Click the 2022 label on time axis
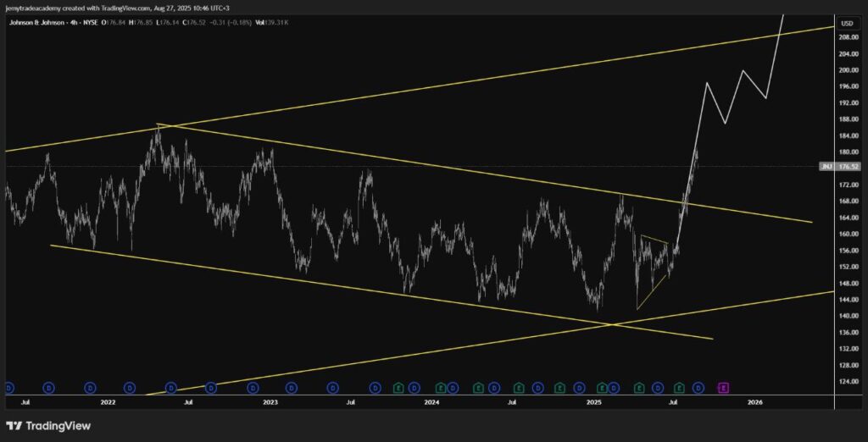 pyautogui.click(x=108, y=404)
